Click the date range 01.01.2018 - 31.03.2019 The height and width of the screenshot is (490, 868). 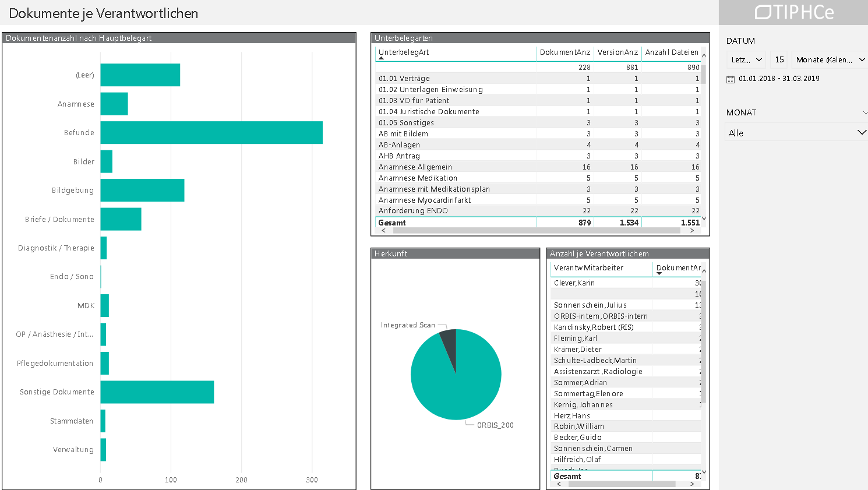pyautogui.click(x=779, y=79)
